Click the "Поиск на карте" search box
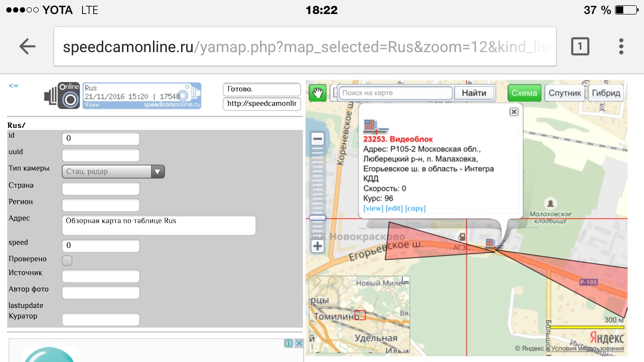The width and height of the screenshot is (644, 362). click(x=395, y=93)
